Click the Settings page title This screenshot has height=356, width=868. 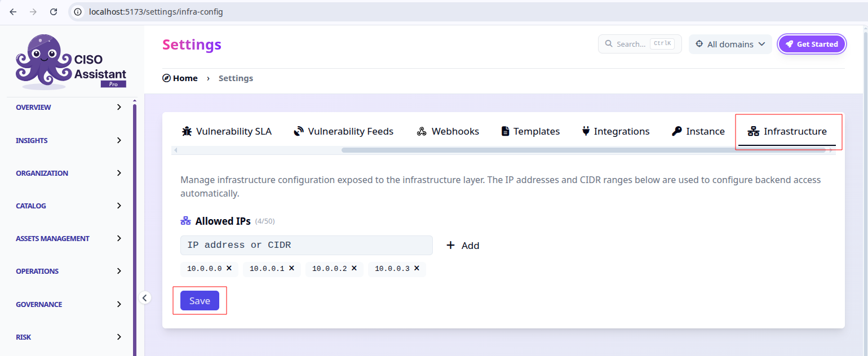point(192,44)
